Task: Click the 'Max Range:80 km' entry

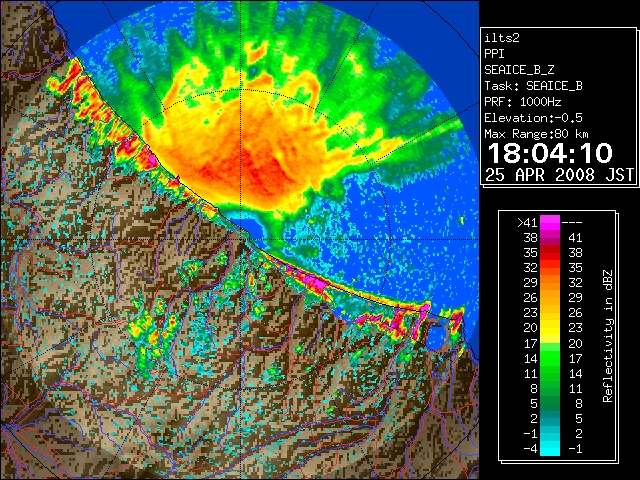Action: click(537, 134)
